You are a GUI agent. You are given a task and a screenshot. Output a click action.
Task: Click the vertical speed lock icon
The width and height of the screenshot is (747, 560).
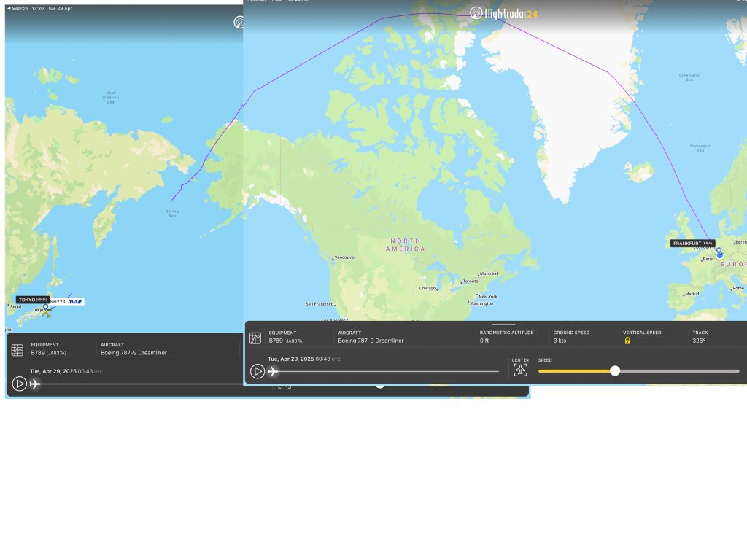627,341
